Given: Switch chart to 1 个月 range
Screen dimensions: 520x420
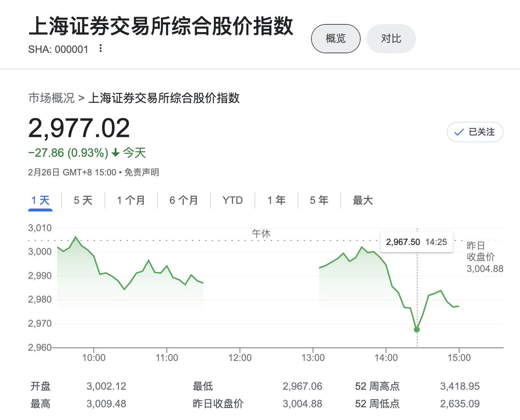Looking at the screenshot, I should pyautogui.click(x=131, y=201).
